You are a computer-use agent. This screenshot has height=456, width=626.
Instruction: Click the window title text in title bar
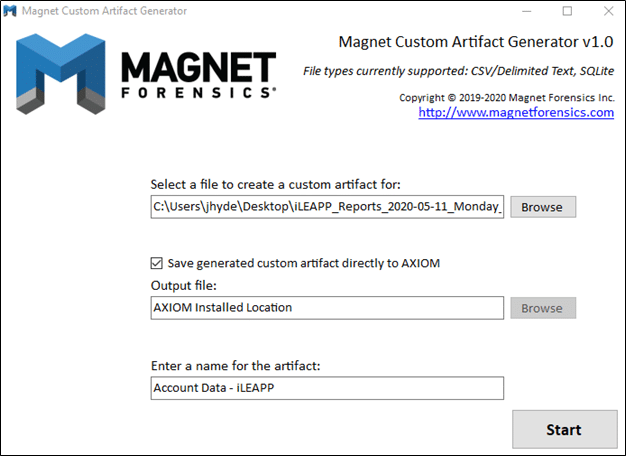pos(104,11)
